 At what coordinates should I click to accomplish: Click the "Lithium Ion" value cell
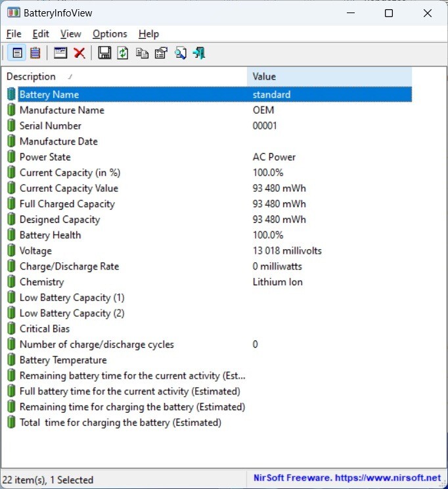[x=277, y=281]
